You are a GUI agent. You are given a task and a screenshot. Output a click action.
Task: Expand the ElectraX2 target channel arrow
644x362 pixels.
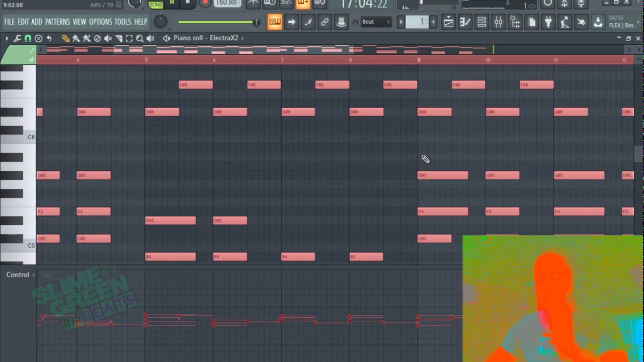[x=243, y=38]
